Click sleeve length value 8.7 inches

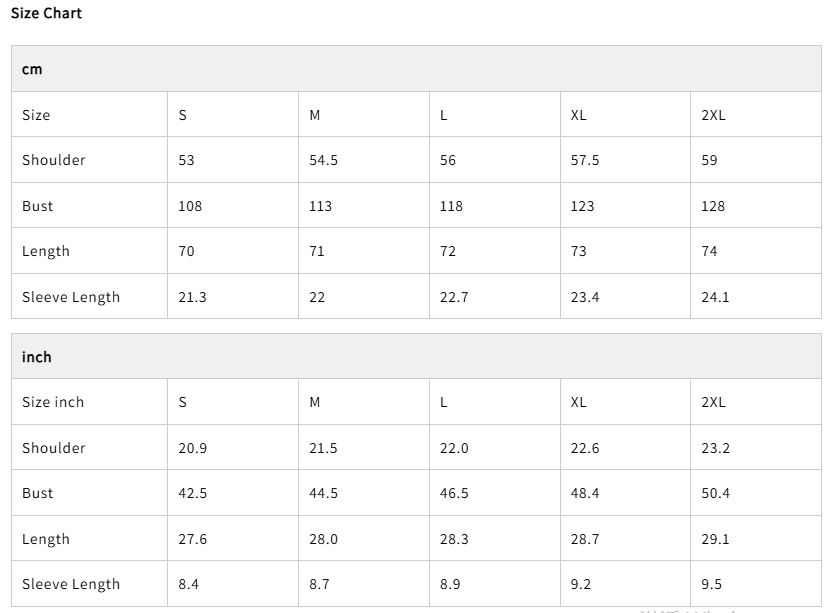pyautogui.click(x=319, y=584)
